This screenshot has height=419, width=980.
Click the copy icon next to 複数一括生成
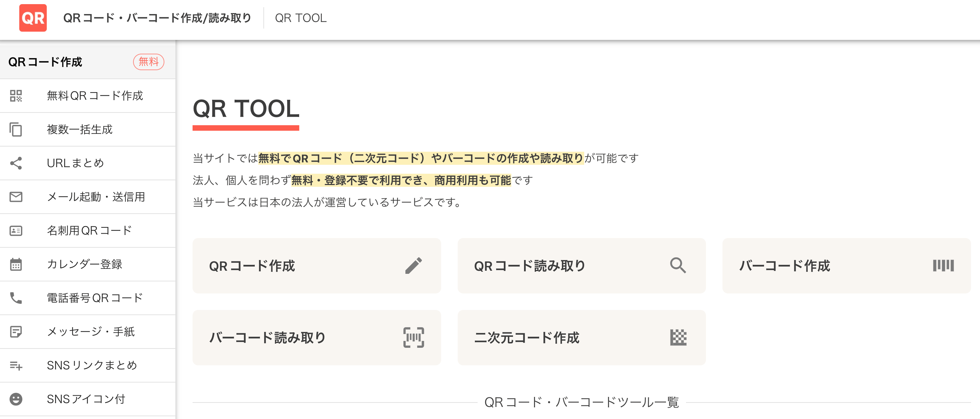click(17, 129)
